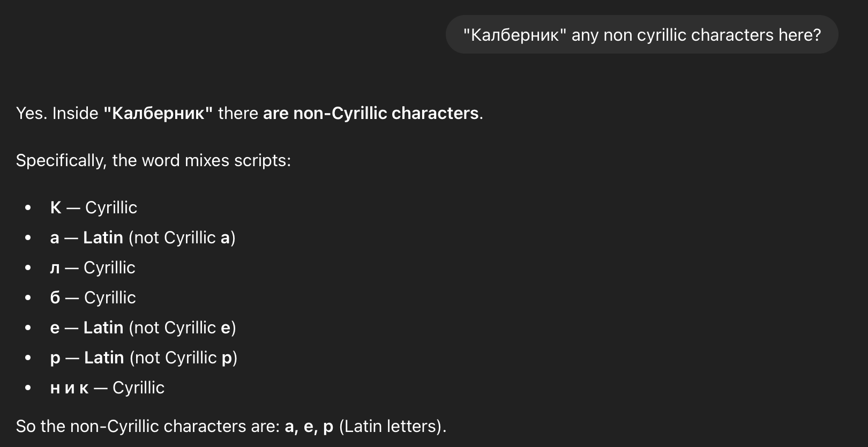Screen dimensions: 868x447
Task: Select the "н и к — Cyrillic" bullet item
Action: coord(107,388)
